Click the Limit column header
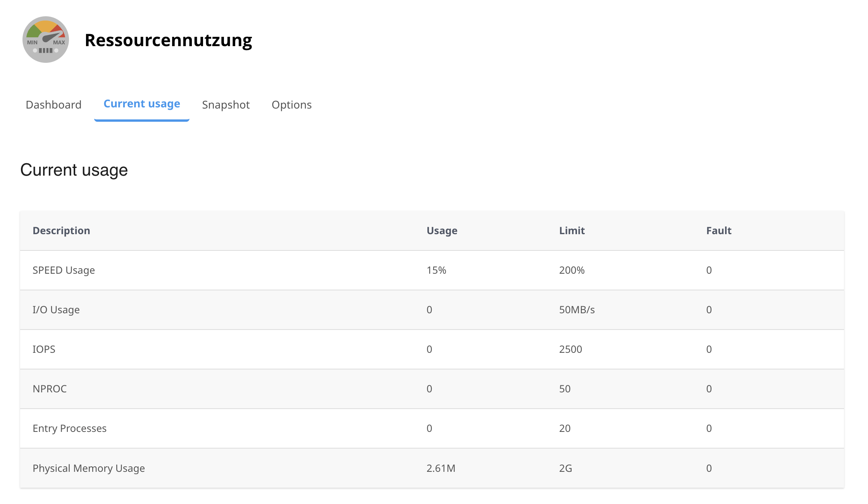This screenshot has width=868, height=504. tap(572, 231)
